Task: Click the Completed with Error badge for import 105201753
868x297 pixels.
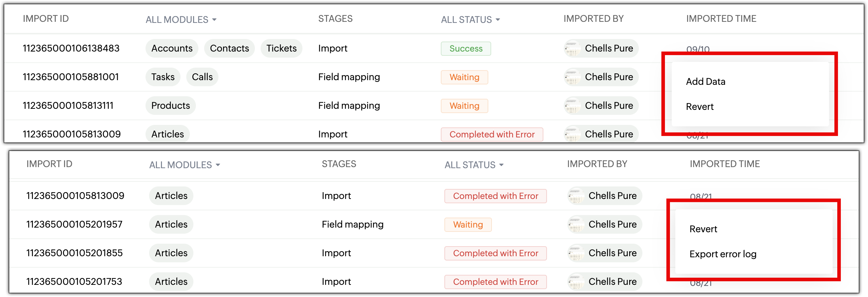Action: click(495, 282)
